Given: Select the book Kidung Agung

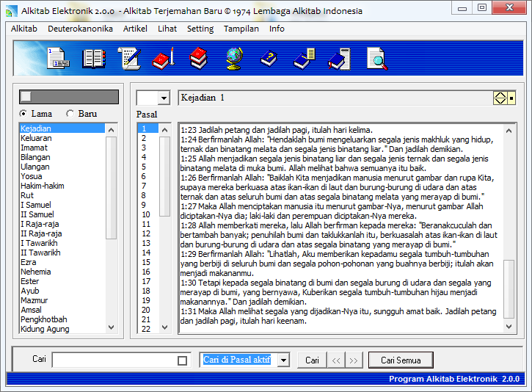Looking at the screenshot, I should coord(62,329).
